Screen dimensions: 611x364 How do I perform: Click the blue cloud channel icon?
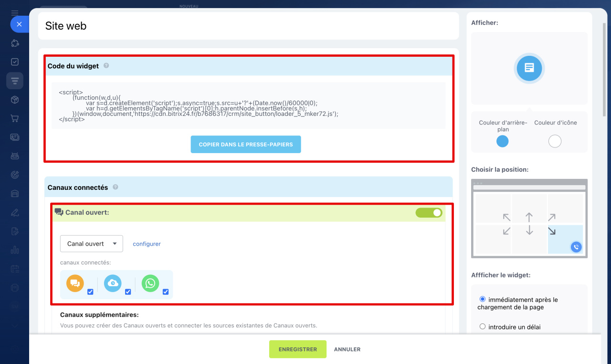click(113, 283)
